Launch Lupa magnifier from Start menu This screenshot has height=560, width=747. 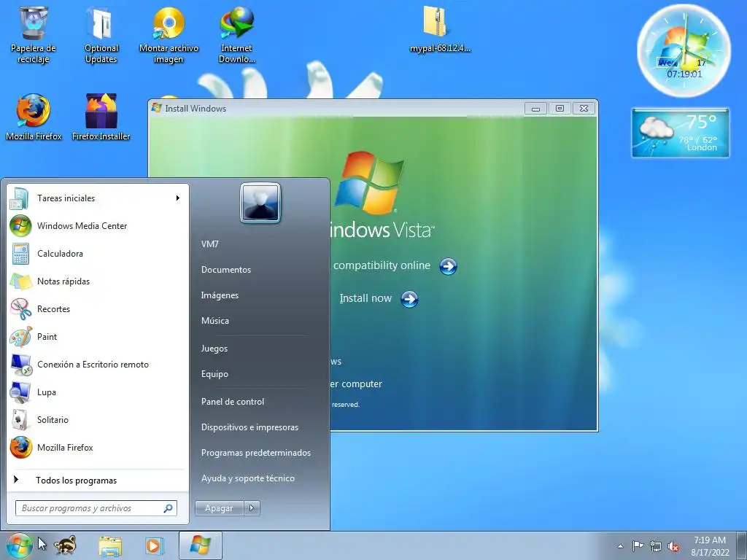[x=98, y=392]
